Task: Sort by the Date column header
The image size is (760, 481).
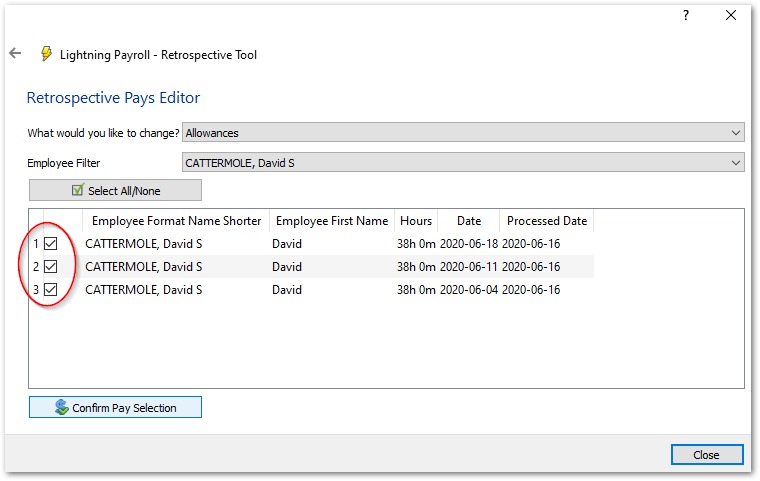Action: click(469, 221)
